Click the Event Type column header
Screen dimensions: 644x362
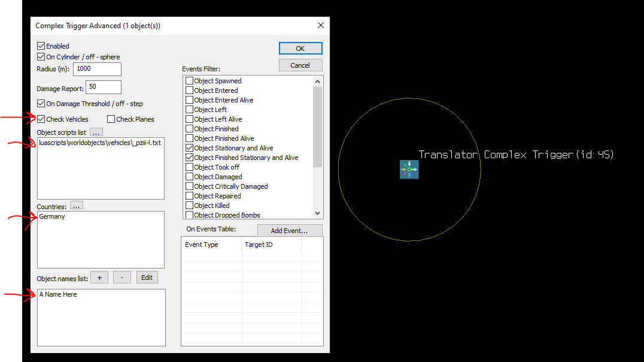[212, 245]
